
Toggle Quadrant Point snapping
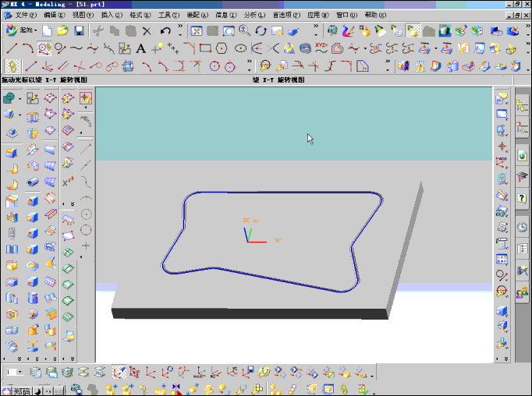click(x=86, y=230)
